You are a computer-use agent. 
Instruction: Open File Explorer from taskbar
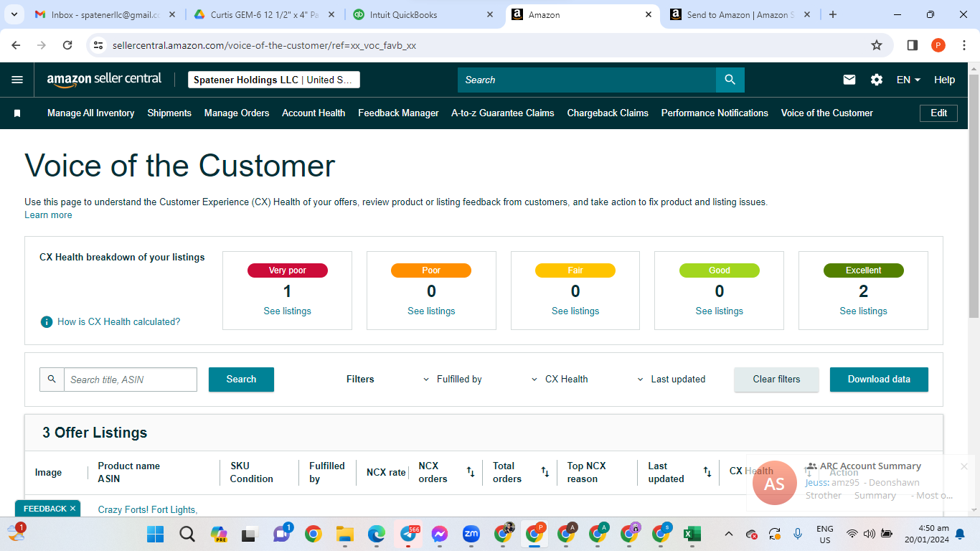pyautogui.click(x=345, y=534)
